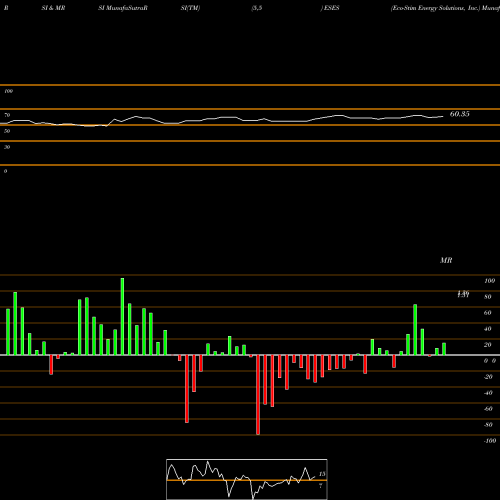Click the 30 level label on RSI panel
The image size is (500, 500).
[7, 147]
